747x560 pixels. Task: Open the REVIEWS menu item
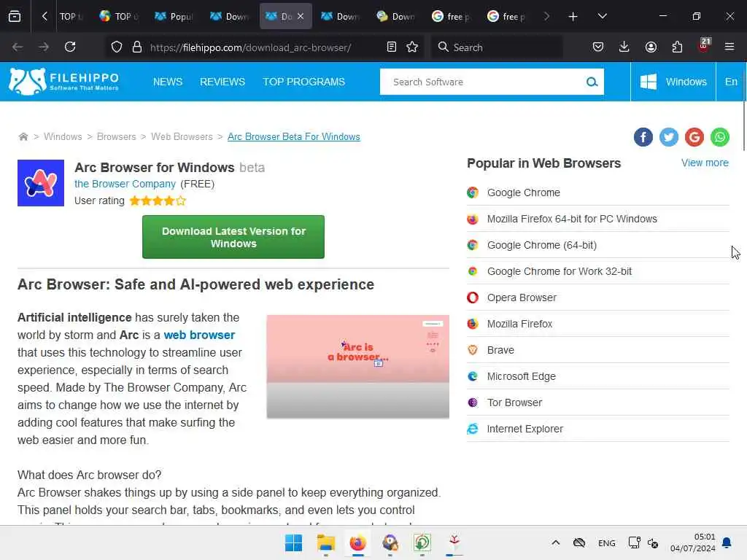tap(222, 82)
